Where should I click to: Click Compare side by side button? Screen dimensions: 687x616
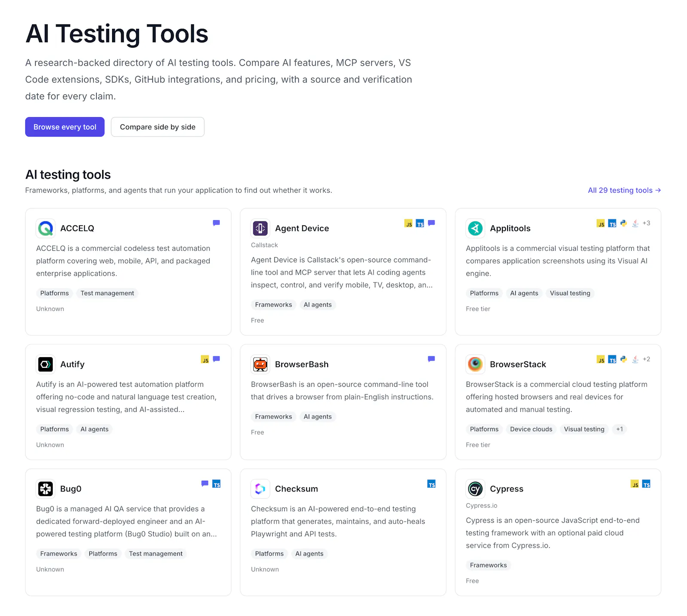(x=158, y=127)
